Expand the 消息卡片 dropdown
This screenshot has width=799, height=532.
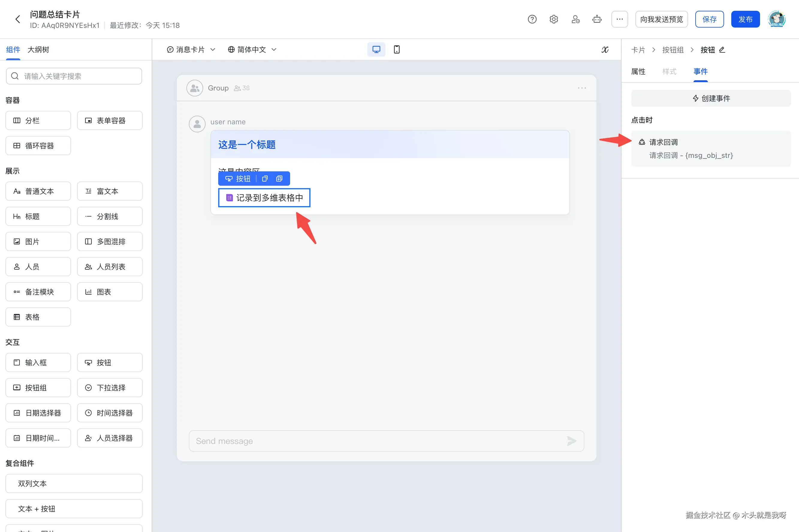191,50
